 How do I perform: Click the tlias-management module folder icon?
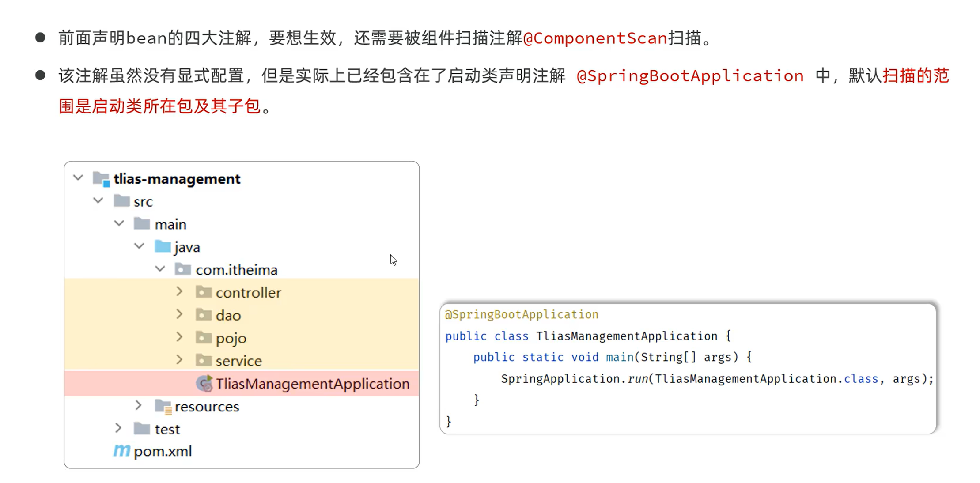(101, 179)
